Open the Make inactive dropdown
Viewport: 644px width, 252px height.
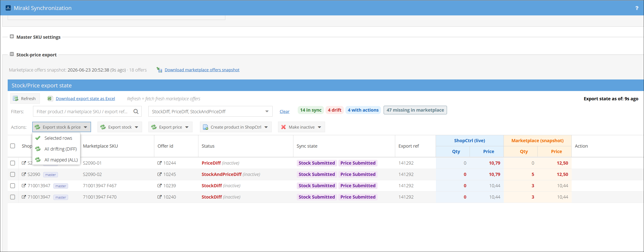tap(302, 127)
